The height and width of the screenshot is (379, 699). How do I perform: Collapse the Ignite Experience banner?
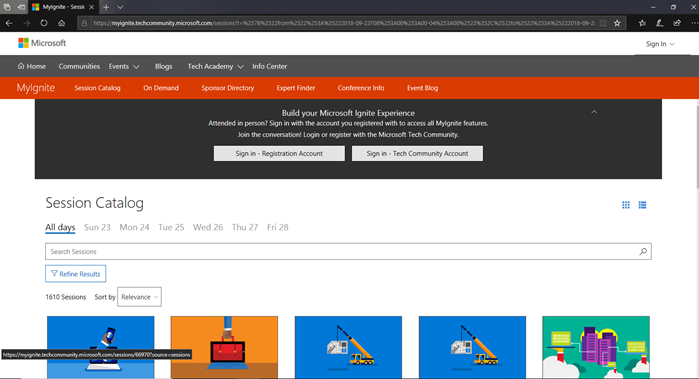tap(594, 112)
